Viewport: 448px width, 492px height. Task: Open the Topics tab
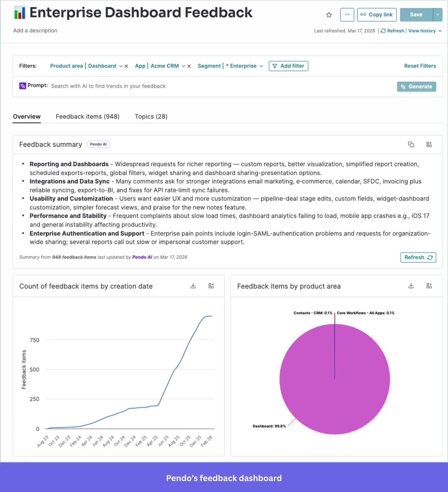pos(151,117)
